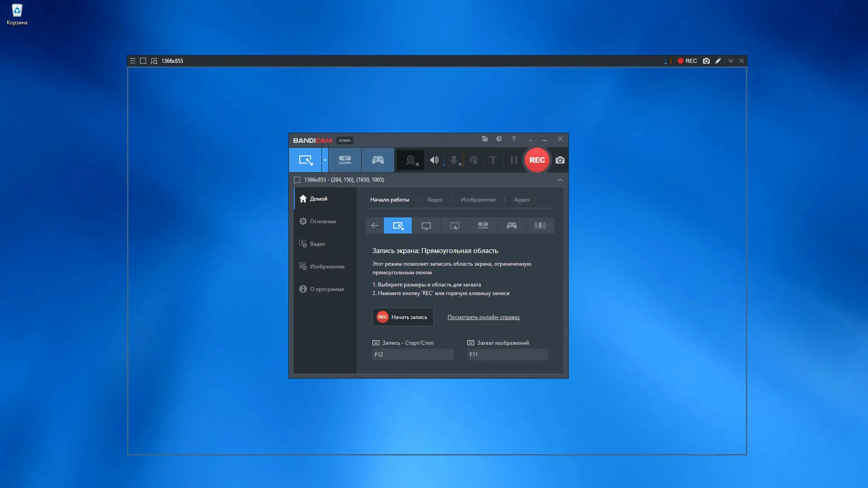
Task: Open scheduled recording clock icon
Action: (499, 139)
